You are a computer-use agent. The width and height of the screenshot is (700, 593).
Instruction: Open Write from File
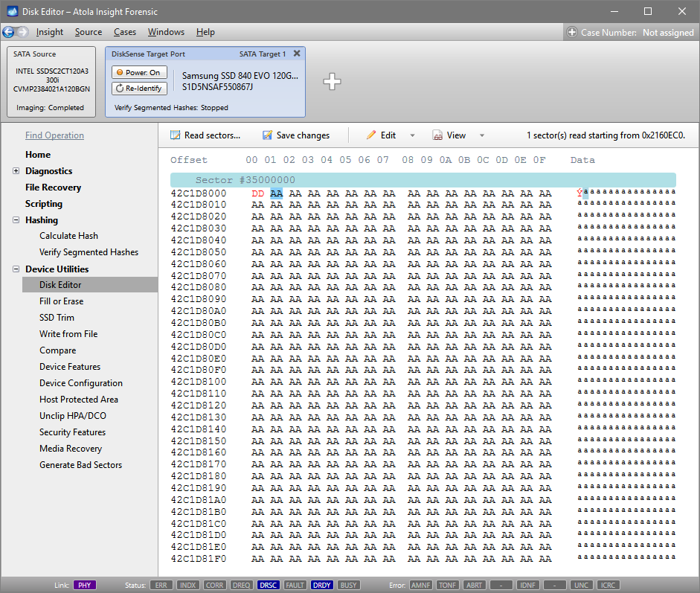pyautogui.click(x=68, y=334)
